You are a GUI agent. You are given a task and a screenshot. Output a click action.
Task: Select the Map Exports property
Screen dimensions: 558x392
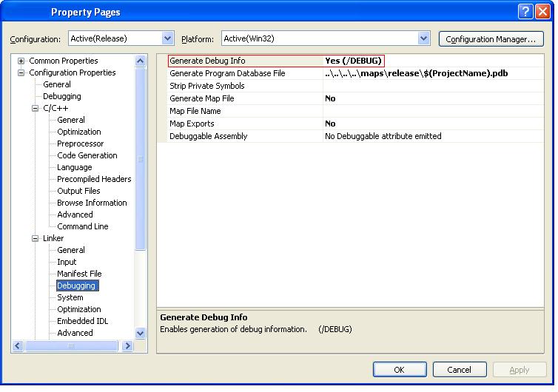pos(192,124)
